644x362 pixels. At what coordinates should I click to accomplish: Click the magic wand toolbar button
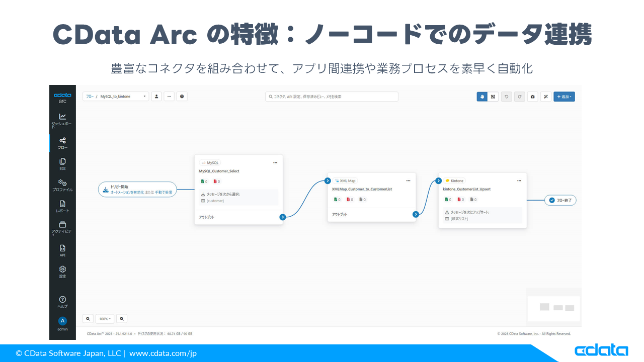click(x=546, y=97)
